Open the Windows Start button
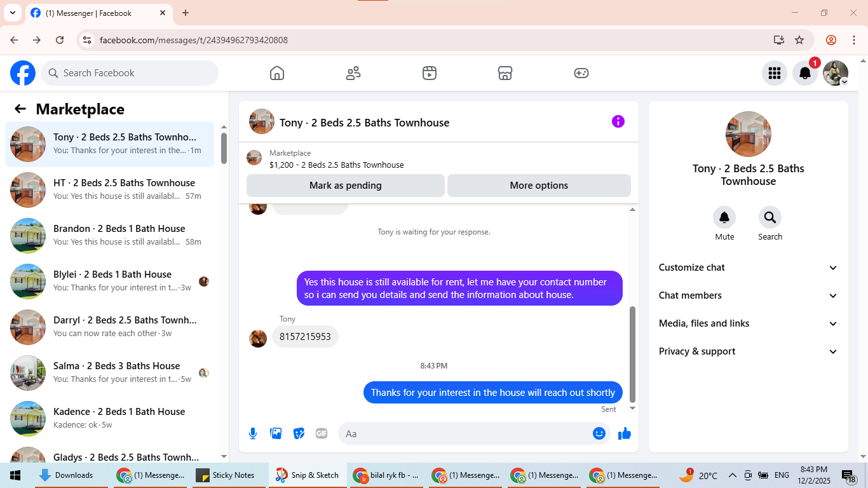The height and width of the screenshot is (488, 868). (15, 475)
